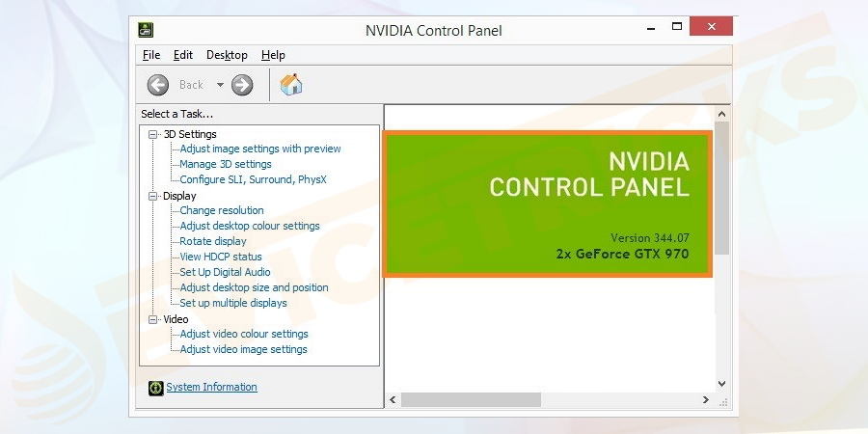Click the Display category label
The width and height of the screenshot is (868, 434).
pyautogui.click(x=179, y=196)
